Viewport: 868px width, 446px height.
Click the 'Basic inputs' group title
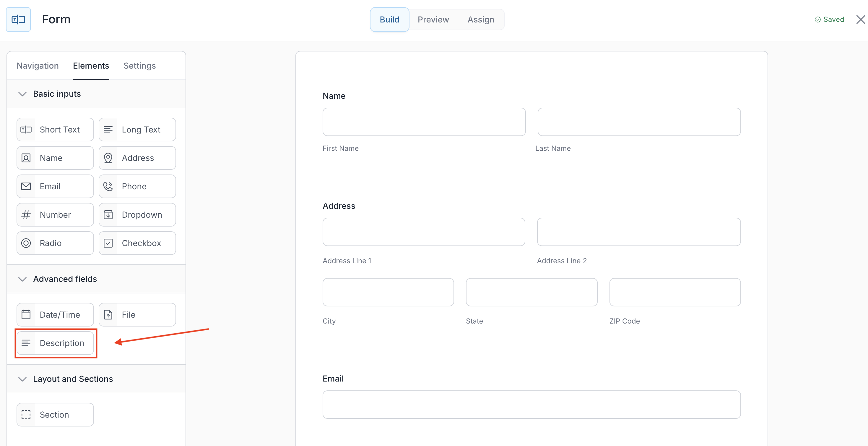[57, 94]
